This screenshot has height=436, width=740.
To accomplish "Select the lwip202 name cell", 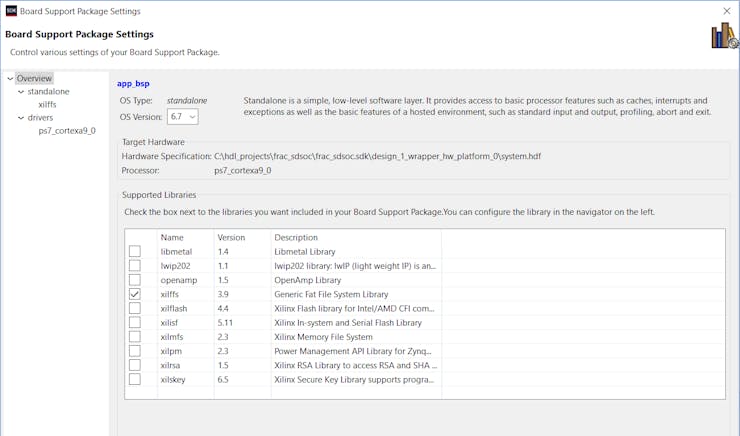I will [x=175, y=266].
